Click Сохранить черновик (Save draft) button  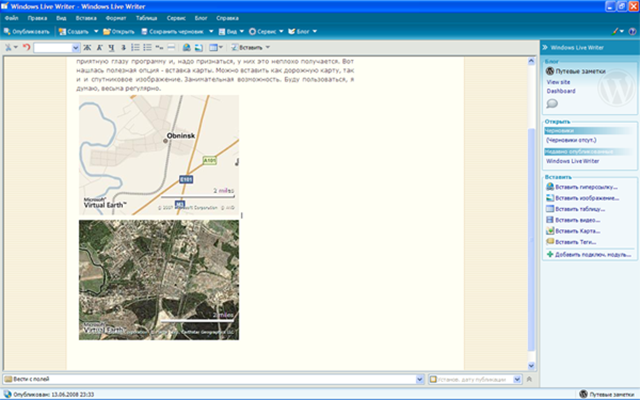point(172,31)
